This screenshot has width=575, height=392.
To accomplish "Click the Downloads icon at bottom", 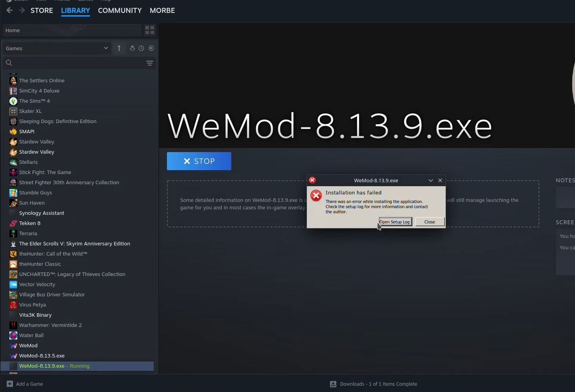I will tap(333, 384).
